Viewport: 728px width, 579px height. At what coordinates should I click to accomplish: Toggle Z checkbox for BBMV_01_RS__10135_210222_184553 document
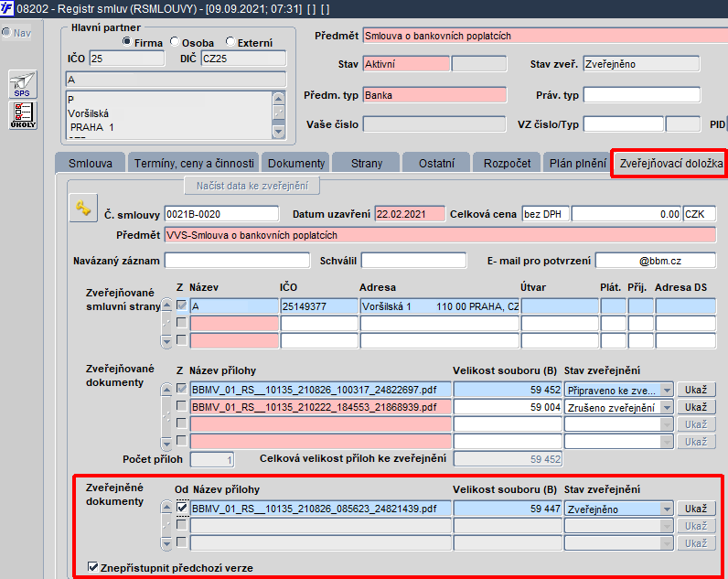pos(181,406)
